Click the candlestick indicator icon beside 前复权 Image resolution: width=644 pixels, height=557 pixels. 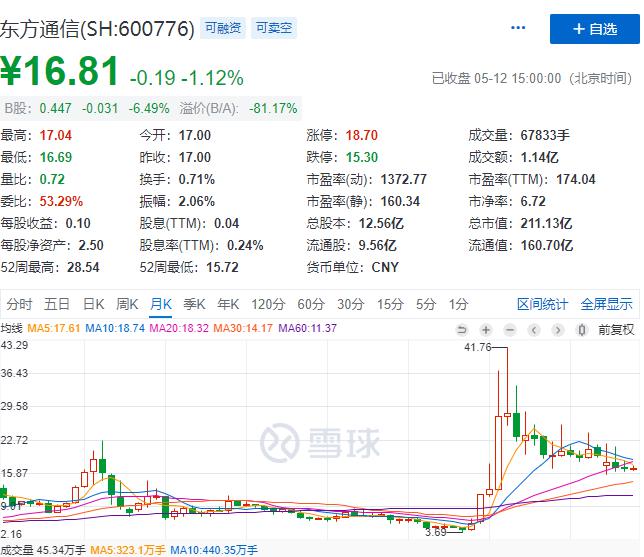tap(584, 328)
